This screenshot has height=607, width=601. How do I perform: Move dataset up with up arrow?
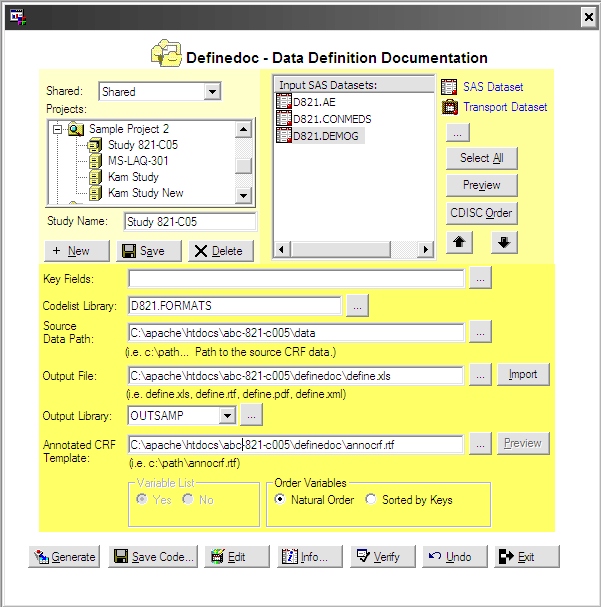tap(459, 242)
